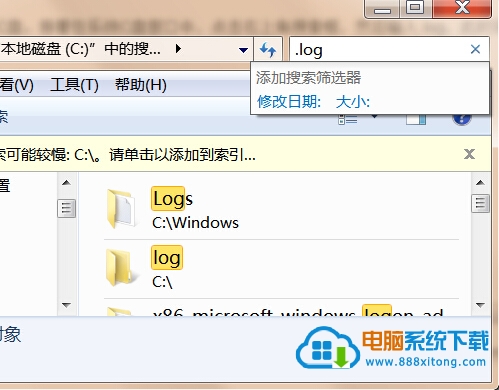Click the index warning message to add location

point(128,155)
